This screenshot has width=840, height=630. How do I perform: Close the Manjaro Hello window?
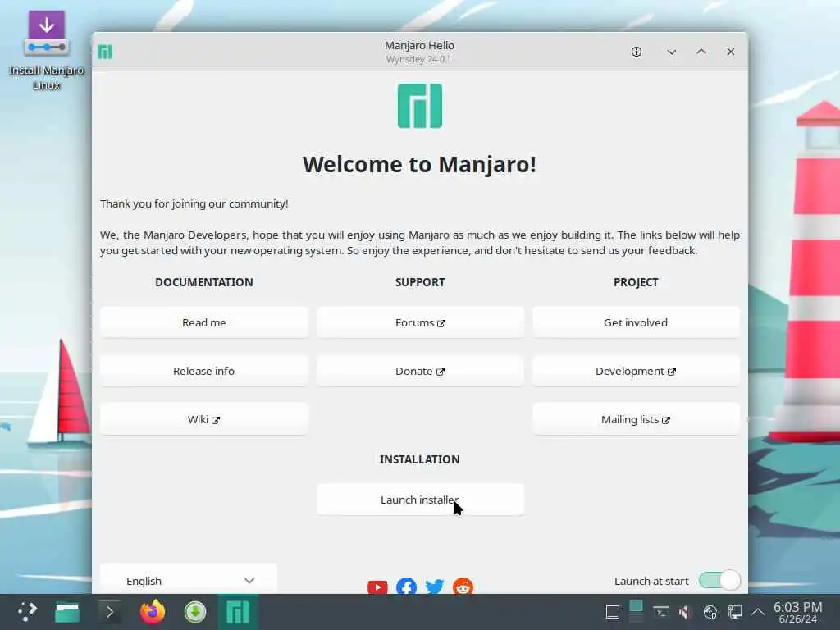pos(731,52)
